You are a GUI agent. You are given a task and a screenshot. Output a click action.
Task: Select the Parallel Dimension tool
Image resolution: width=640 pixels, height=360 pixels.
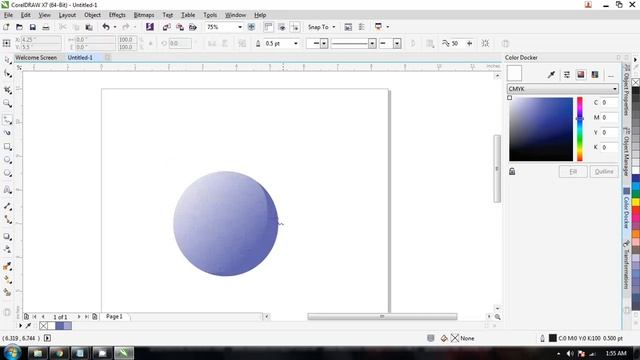point(7,206)
